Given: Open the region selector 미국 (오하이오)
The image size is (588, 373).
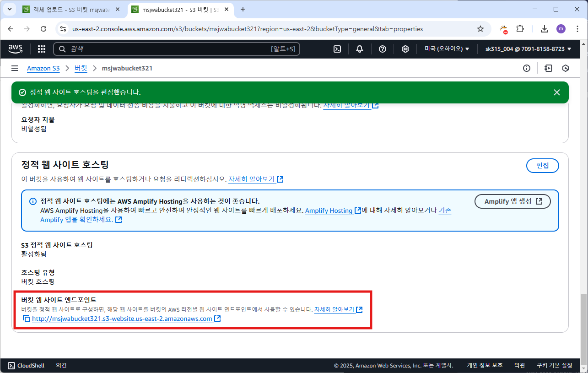Looking at the screenshot, I should tap(447, 49).
